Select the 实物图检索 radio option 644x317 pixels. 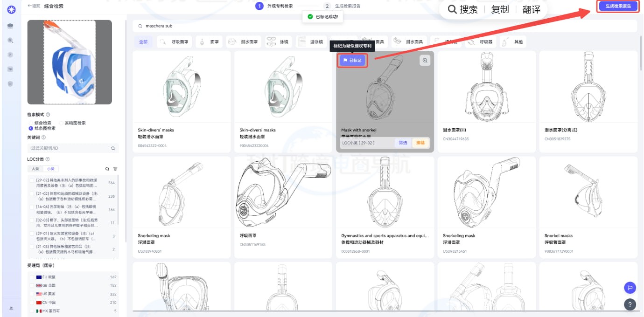click(61, 123)
